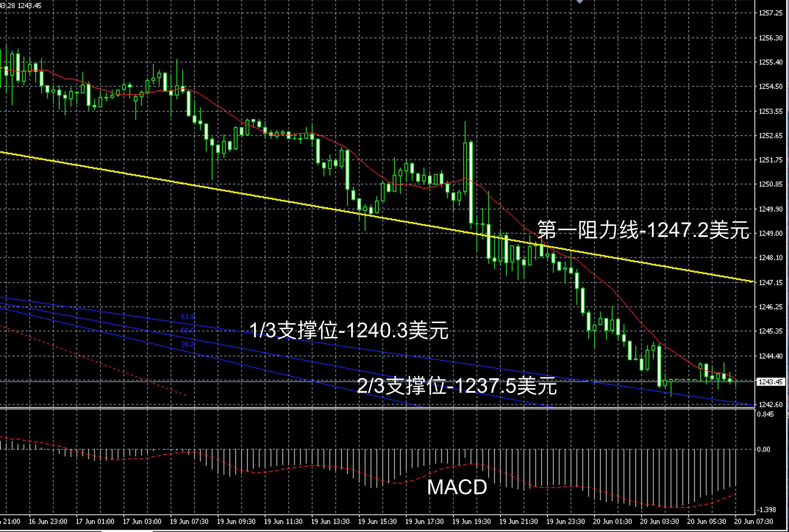Click the chart shift triangle marker at top

[x=580, y=2]
